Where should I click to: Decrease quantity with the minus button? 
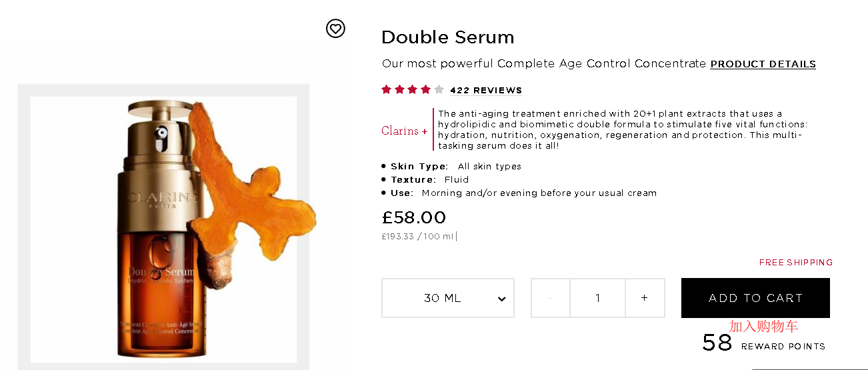(x=550, y=298)
